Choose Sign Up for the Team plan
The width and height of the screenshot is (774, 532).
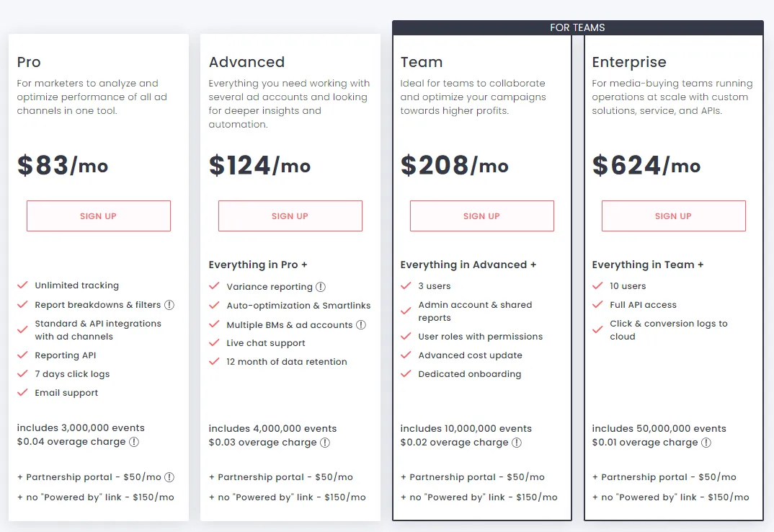tap(481, 216)
